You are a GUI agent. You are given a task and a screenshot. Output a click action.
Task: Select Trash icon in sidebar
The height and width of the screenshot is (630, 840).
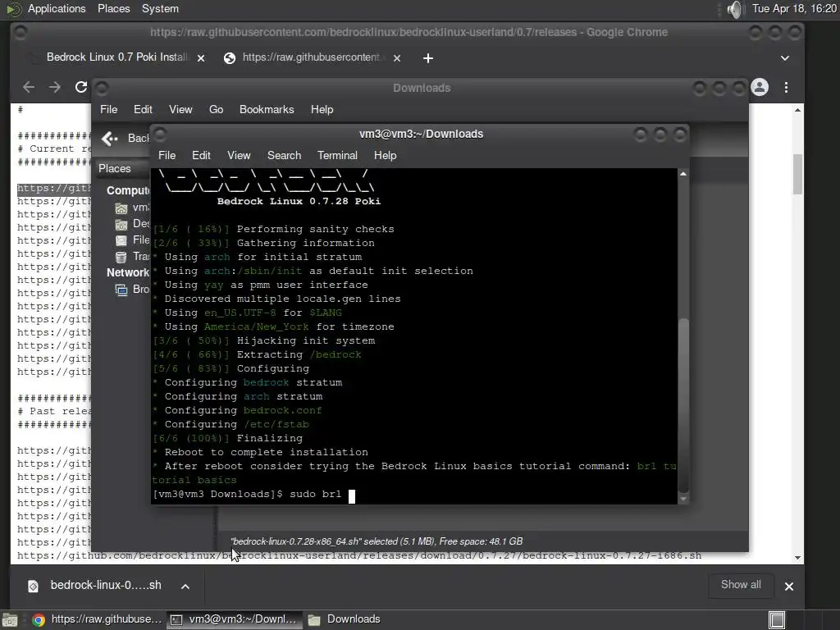pos(121,257)
